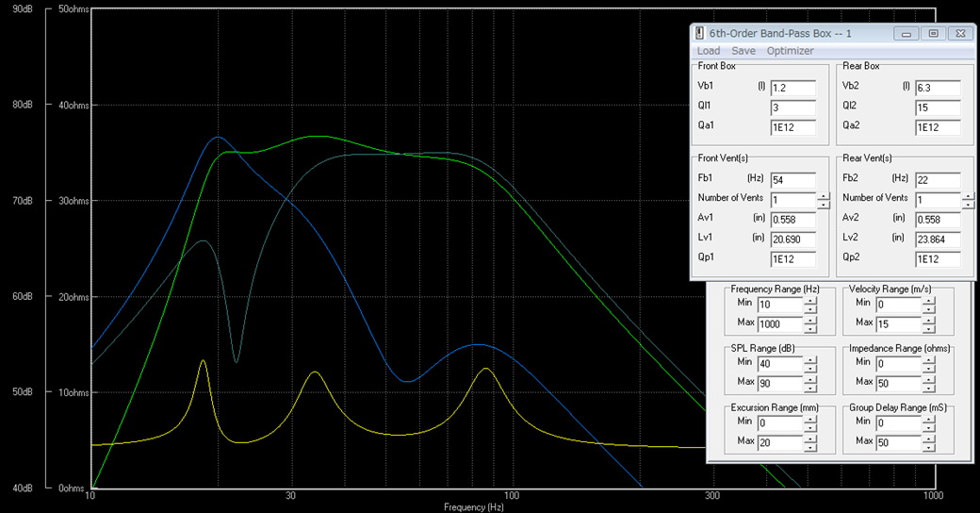This screenshot has width=980, height=513.
Task: Decrease the Frequency Range Min value
Action: coord(810,307)
